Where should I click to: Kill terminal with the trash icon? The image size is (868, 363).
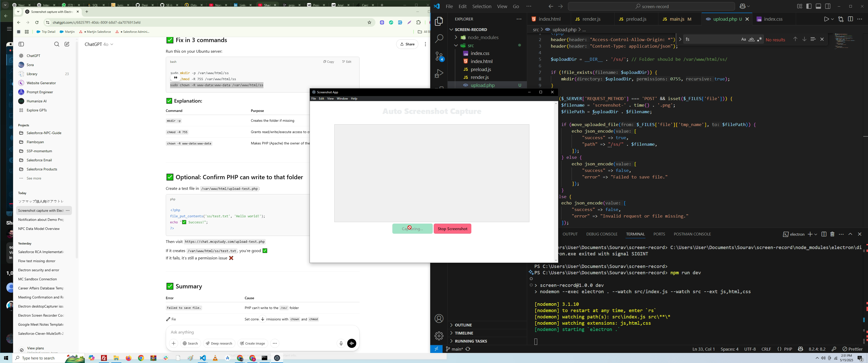[x=832, y=234]
